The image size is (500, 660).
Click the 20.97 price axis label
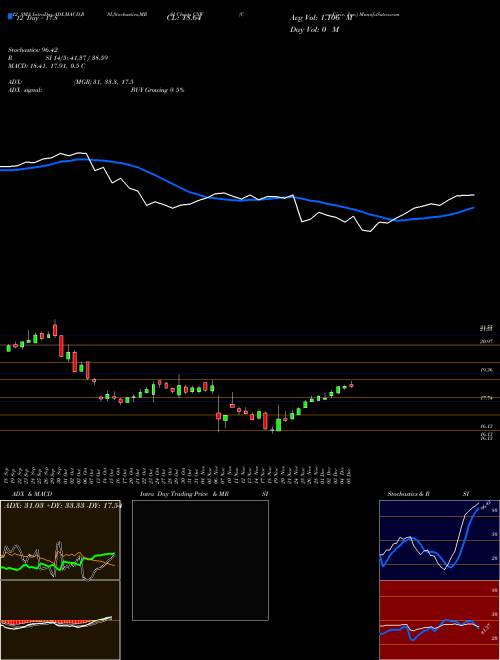(486, 342)
